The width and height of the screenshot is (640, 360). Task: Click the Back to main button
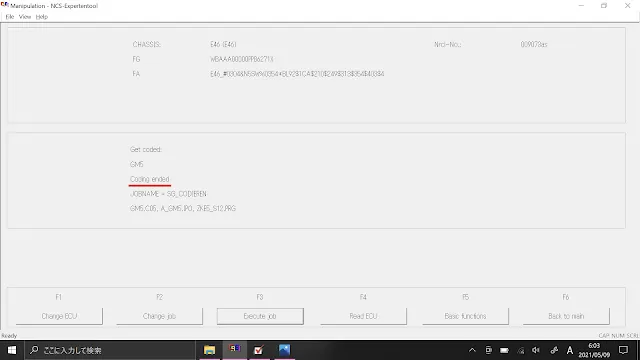pos(566,316)
